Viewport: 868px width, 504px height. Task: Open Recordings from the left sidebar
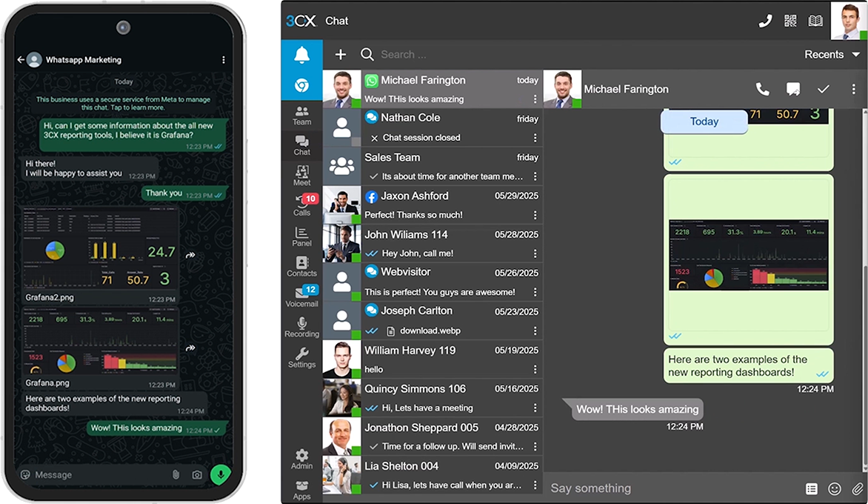(x=301, y=326)
